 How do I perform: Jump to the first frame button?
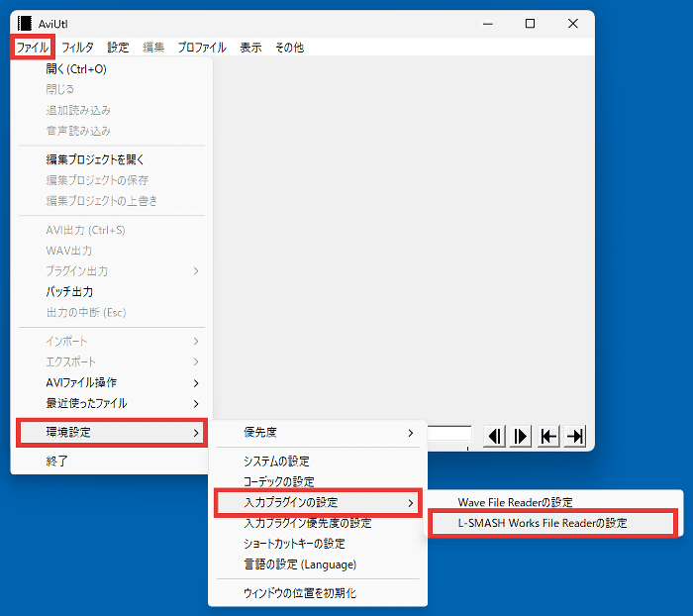(x=547, y=436)
